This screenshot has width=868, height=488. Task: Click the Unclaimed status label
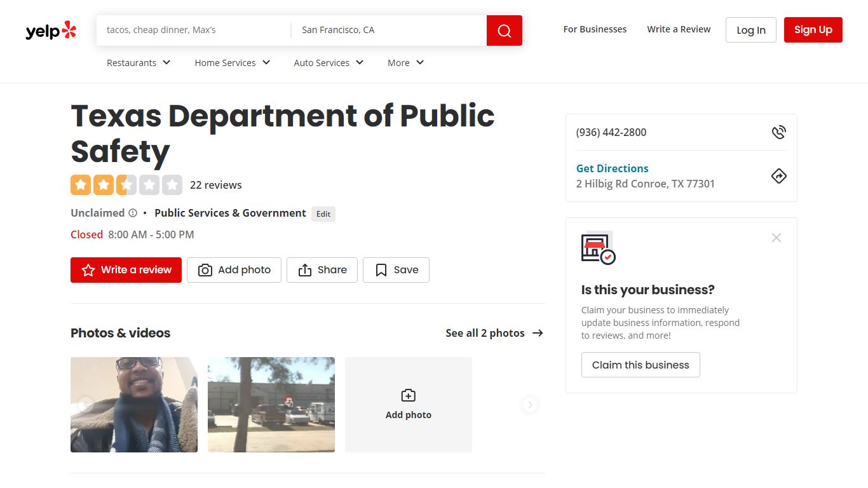(97, 213)
